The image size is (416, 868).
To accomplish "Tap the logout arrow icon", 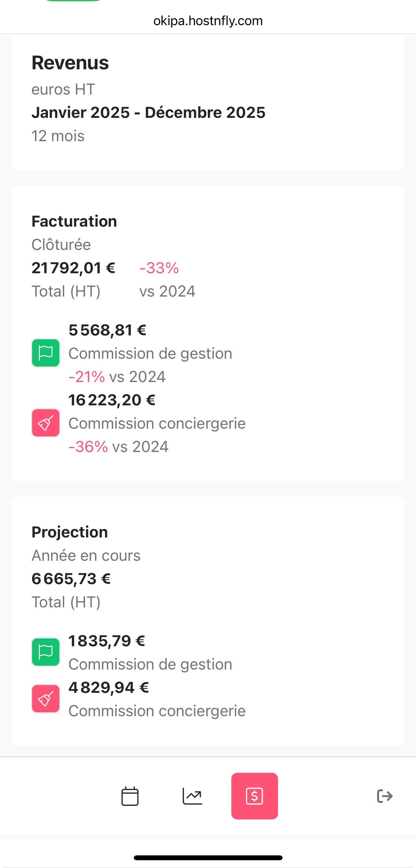I will coord(385,796).
